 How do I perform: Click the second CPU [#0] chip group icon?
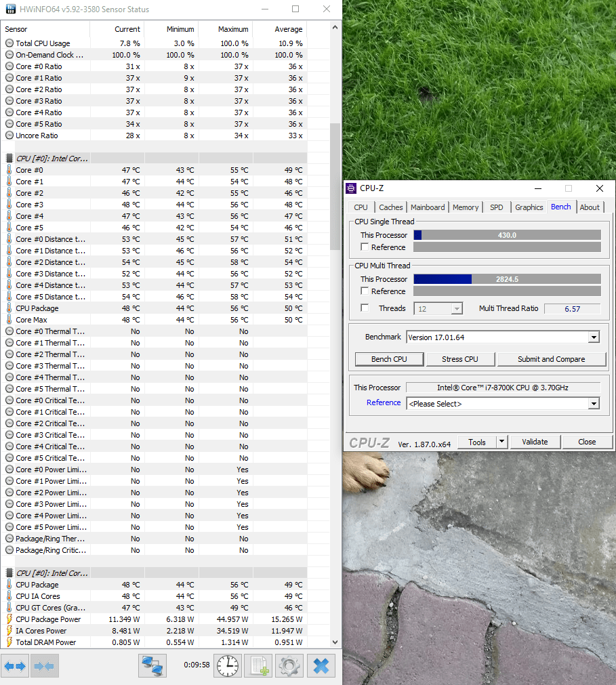[x=9, y=573]
